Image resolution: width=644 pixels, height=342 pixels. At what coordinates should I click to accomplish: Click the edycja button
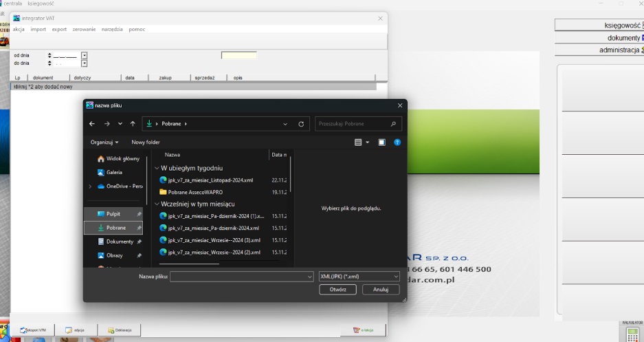click(76, 330)
